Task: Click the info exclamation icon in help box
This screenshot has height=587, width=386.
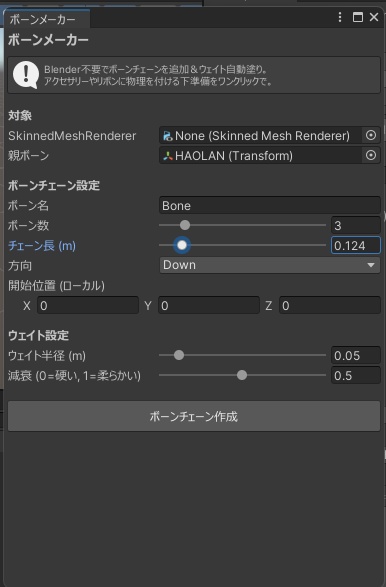Action: coord(26,74)
